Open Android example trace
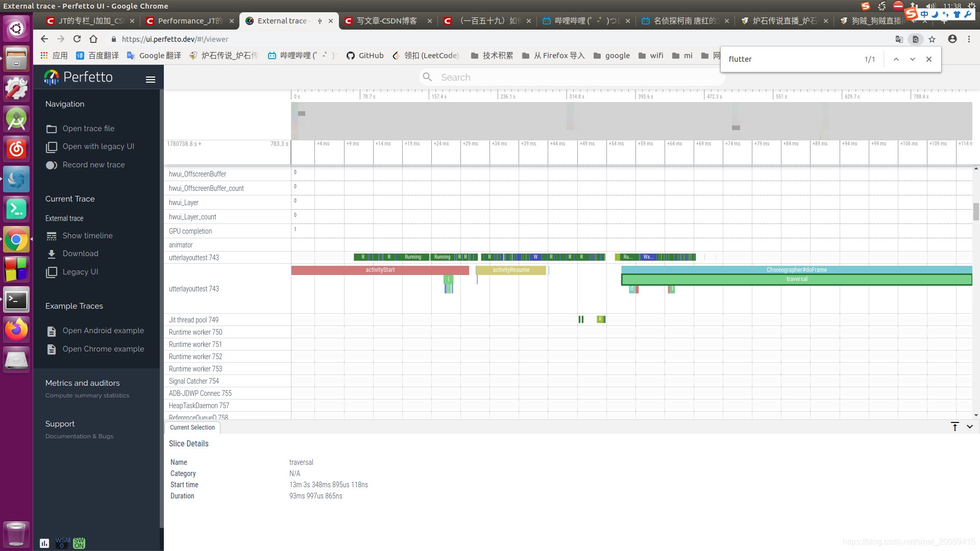980x551 pixels. (103, 331)
